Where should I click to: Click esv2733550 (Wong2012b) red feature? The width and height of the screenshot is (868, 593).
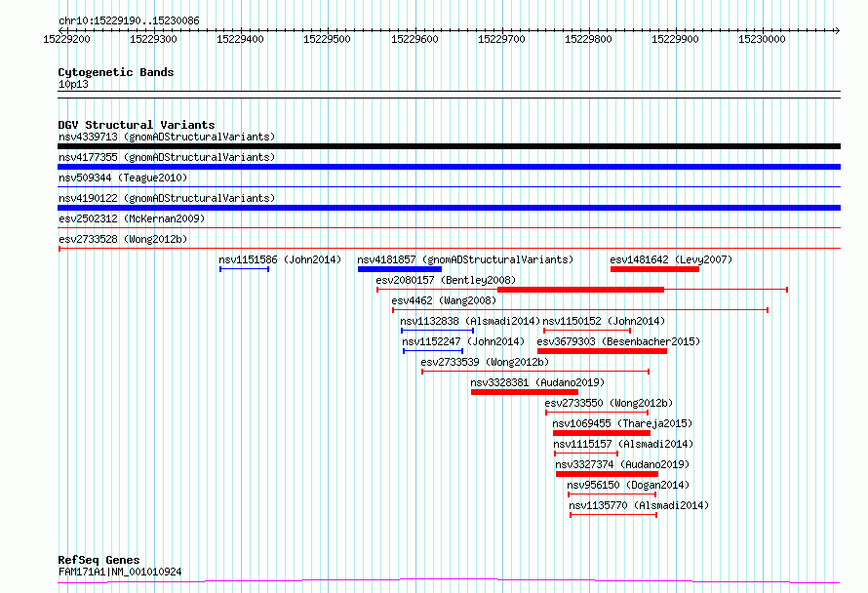pyautogui.click(x=597, y=413)
